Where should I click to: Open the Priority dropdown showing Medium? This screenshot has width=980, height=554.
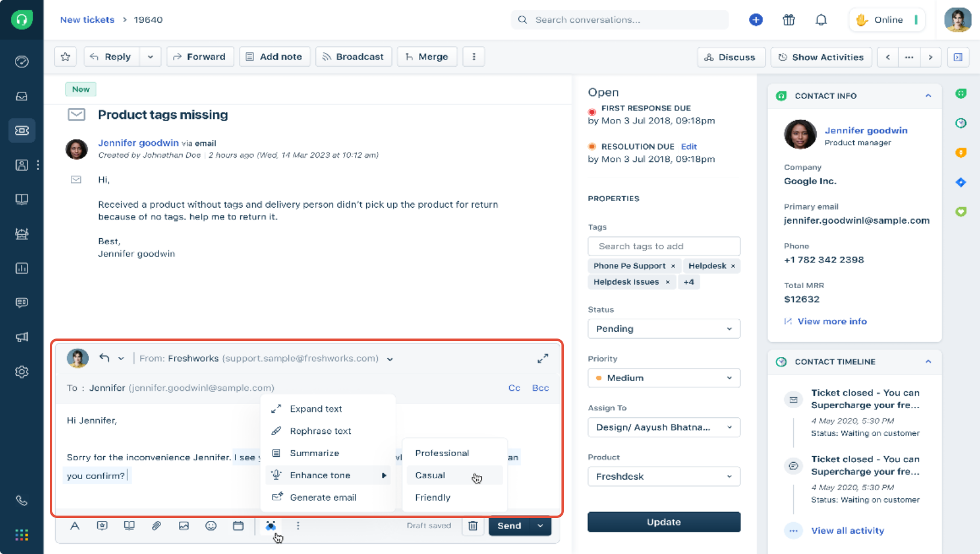[x=664, y=378]
